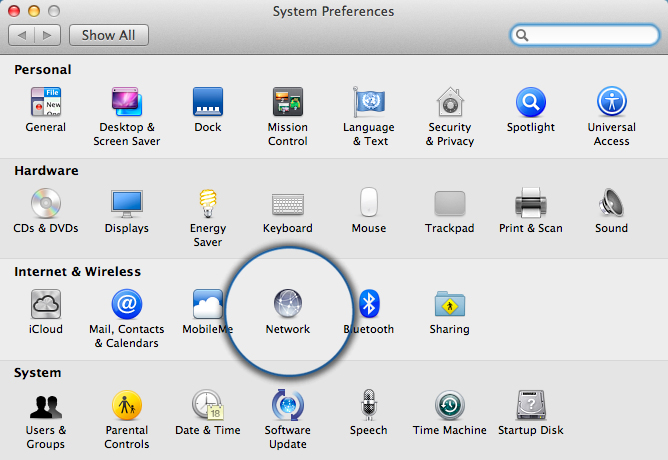Focus the search field in the toolbar
Screen dimensions: 668x460
(584, 35)
